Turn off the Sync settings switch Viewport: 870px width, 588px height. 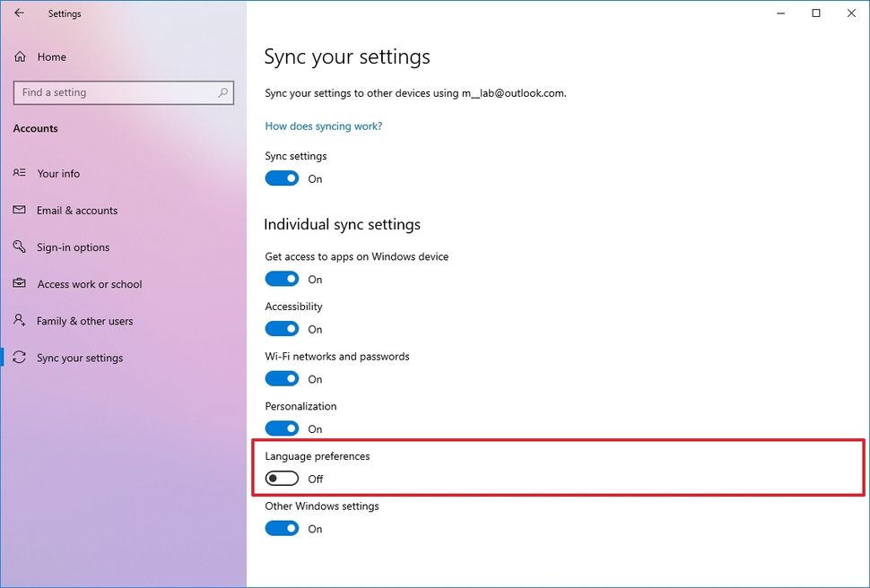(x=282, y=178)
